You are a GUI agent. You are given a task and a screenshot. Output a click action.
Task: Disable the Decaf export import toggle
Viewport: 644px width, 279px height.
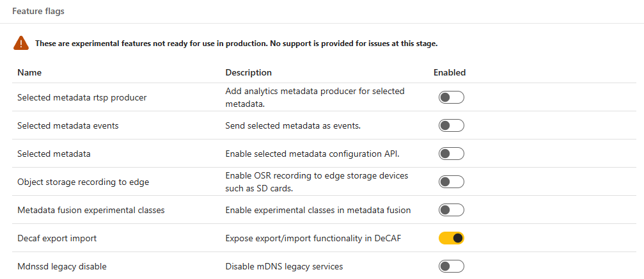pyautogui.click(x=452, y=238)
